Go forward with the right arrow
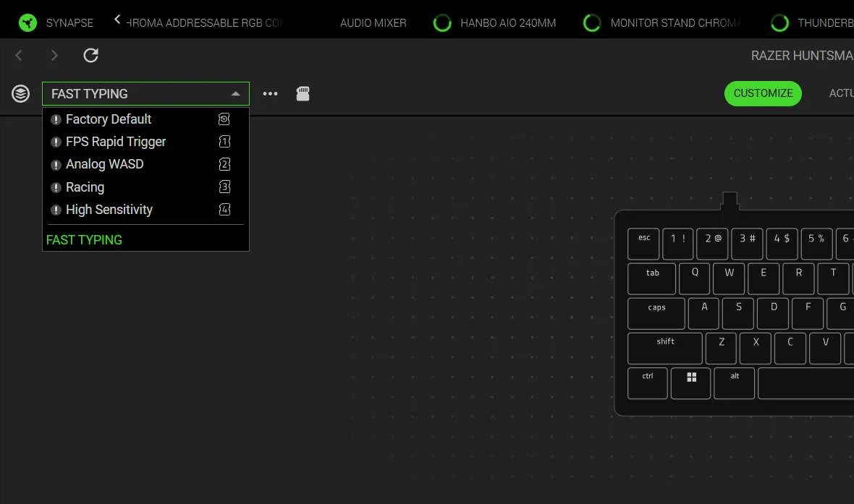This screenshot has height=504, width=854. pyautogui.click(x=54, y=55)
